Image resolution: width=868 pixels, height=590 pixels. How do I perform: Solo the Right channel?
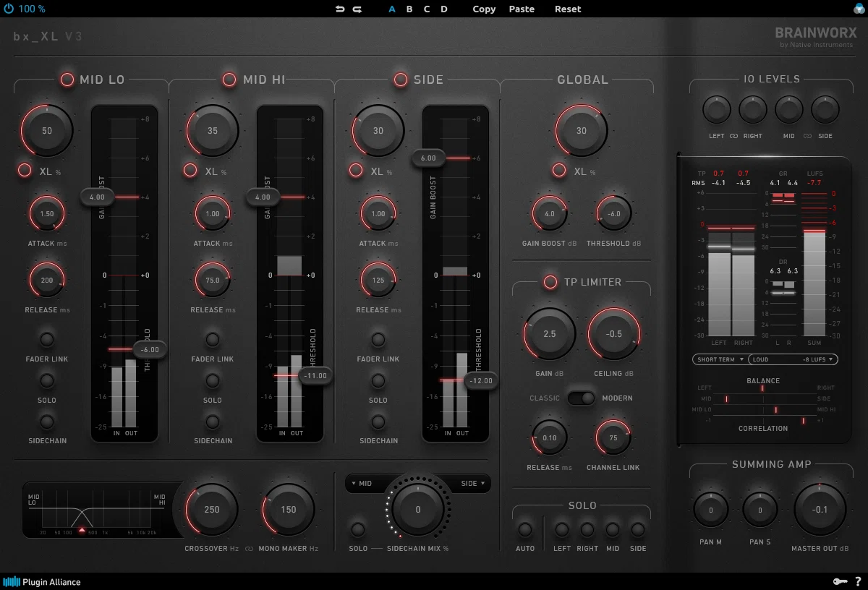tap(587, 529)
